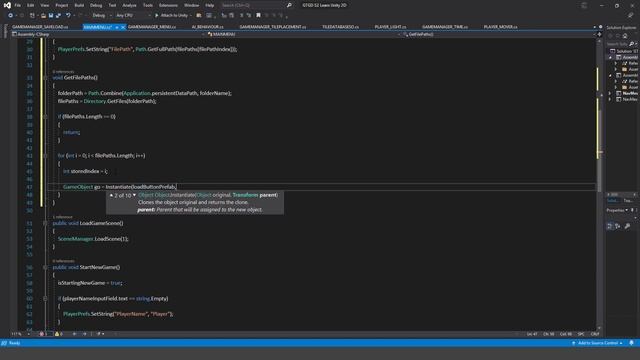Switch to GAMEMANAGER_MENU.cs tab

coord(152,27)
